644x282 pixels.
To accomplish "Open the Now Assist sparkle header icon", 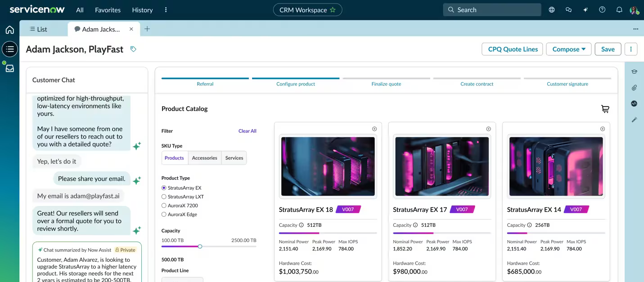I will [x=585, y=10].
